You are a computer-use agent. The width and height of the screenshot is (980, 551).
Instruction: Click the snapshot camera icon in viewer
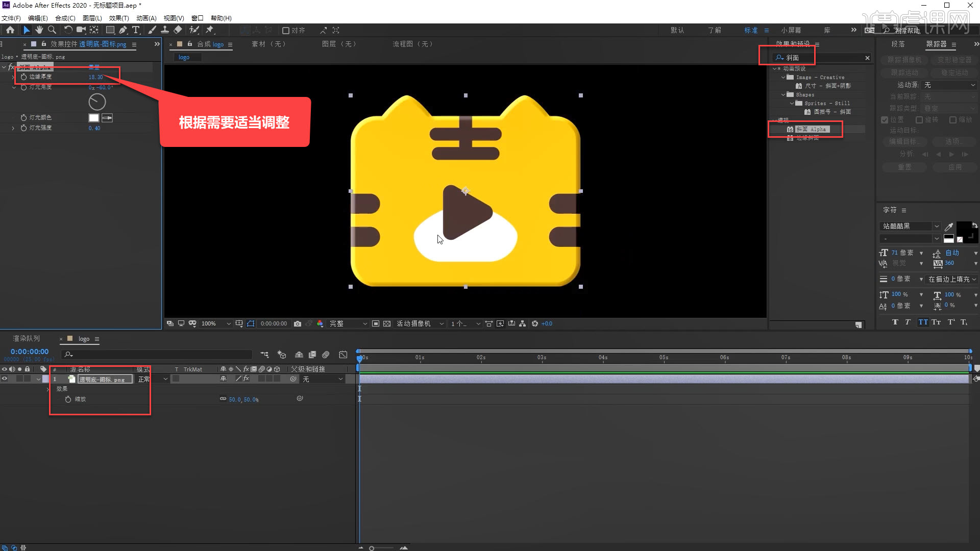[298, 324]
